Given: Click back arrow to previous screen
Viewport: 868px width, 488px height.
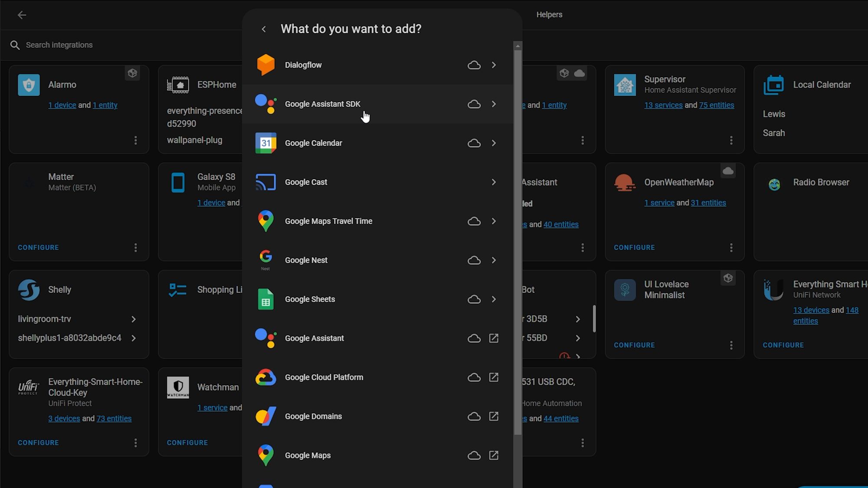Looking at the screenshot, I should tap(263, 29).
